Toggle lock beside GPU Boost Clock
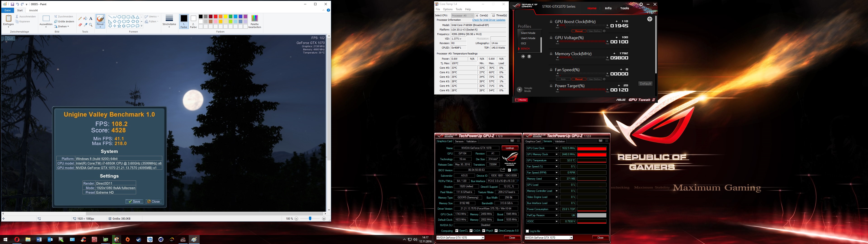 tap(551, 21)
